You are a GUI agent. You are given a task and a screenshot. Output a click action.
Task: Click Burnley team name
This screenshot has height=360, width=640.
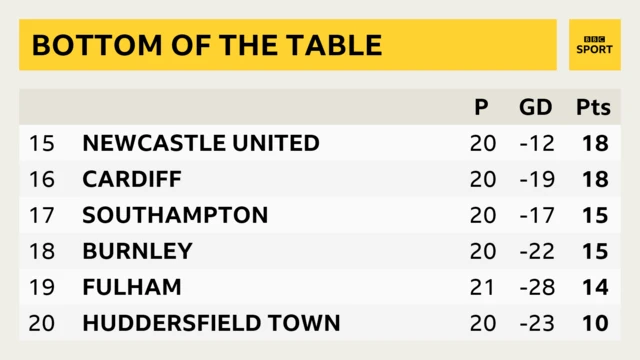tap(137, 251)
